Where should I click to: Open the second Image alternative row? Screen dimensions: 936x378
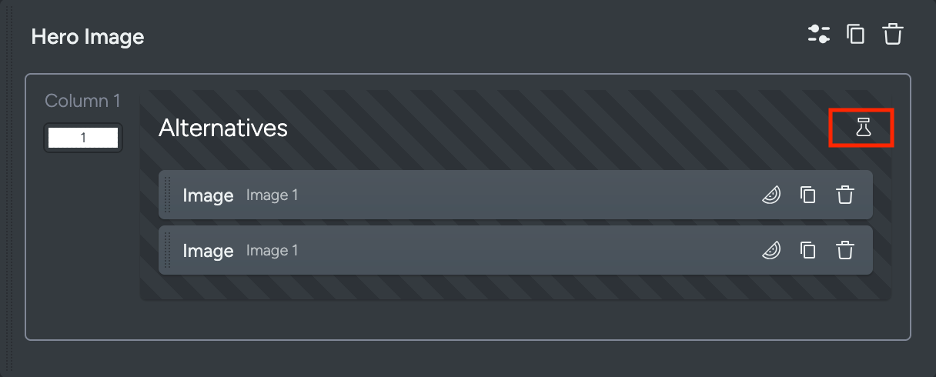pos(515,250)
